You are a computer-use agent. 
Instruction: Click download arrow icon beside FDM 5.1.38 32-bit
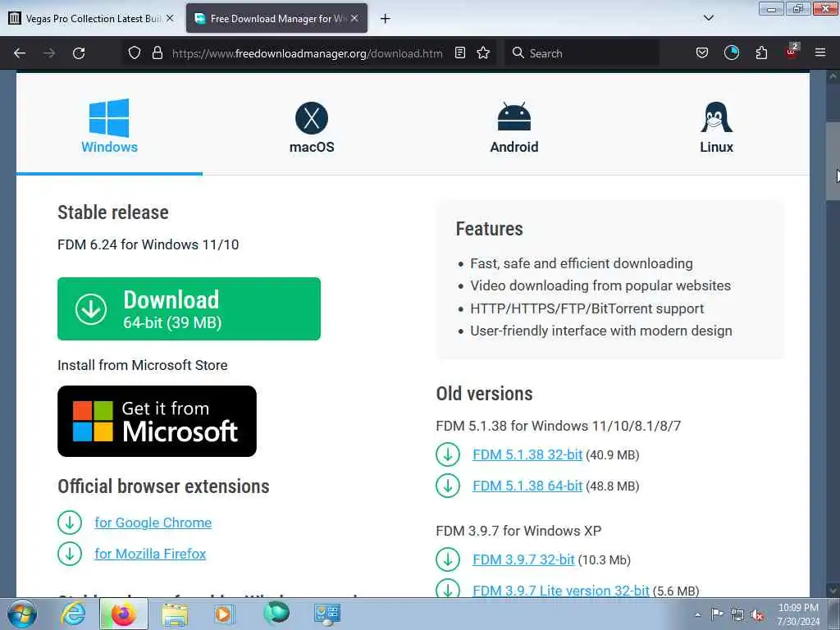coord(448,454)
